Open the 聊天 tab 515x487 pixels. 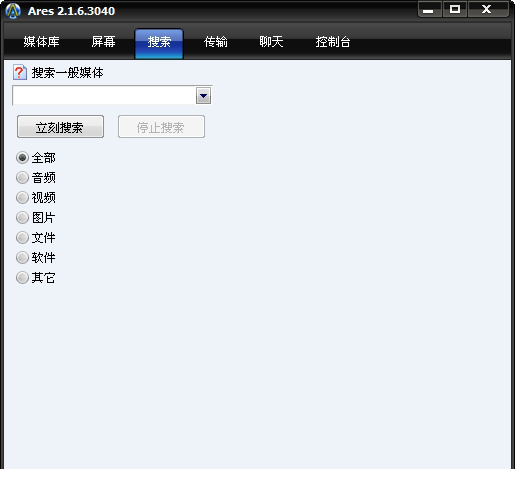pyautogui.click(x=271, y=42)
